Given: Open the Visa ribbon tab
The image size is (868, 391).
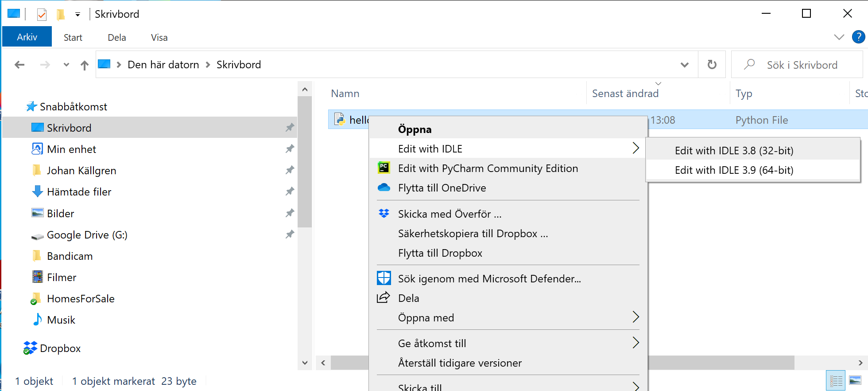Looking at the screenshot, I should coord(159,38).
